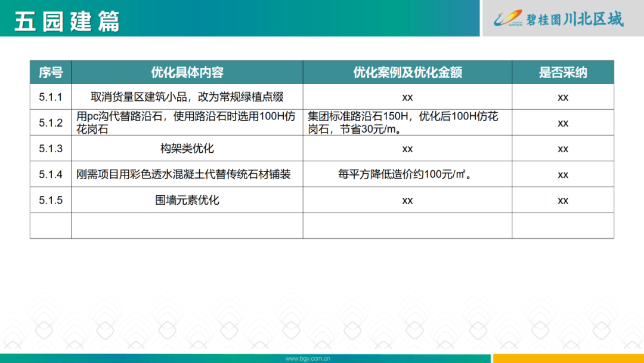Select the 是否采纳 header cell
This screenshot has width=644, height=363.
pos(563,72)
